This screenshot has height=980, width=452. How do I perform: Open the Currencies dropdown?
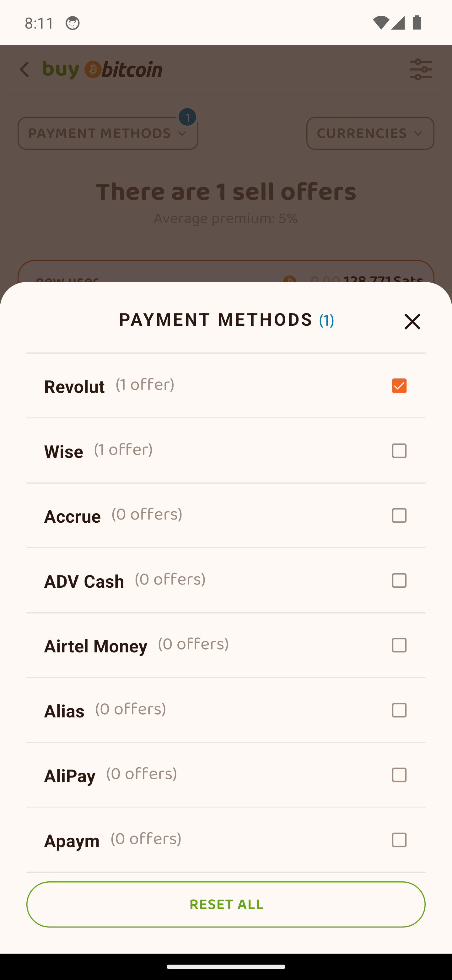point(370,133)
